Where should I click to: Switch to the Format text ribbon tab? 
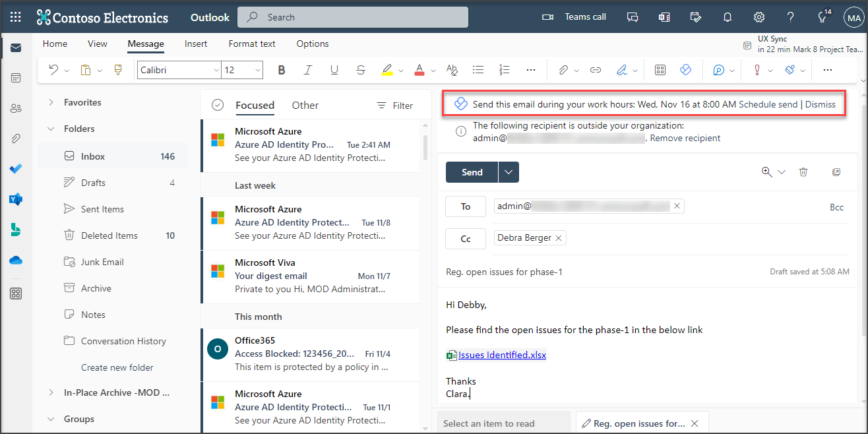click(x=251, y=44)
